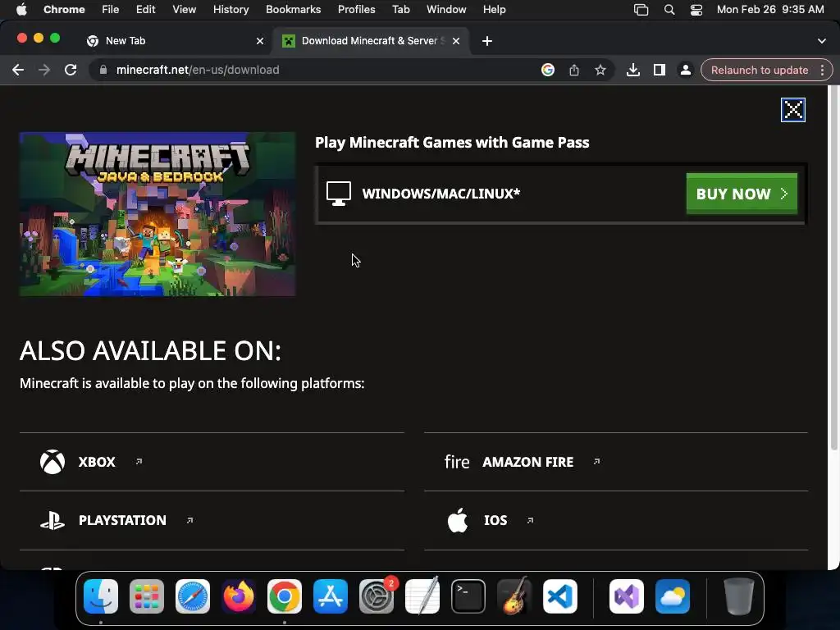Launch Visual Studio Code from the dock
The width and height of the screenshot is (840, 630).
click(x=559, y=596)
